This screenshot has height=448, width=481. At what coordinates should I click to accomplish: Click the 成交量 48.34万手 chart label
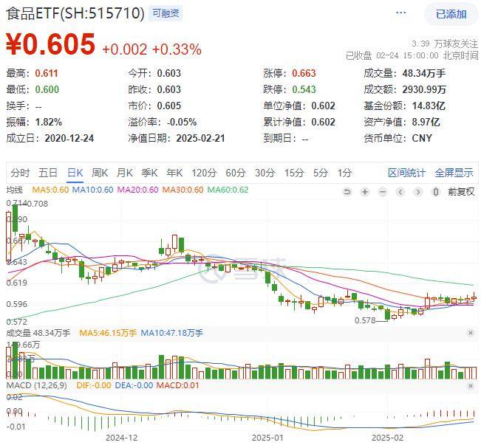click(x=38, y=333)
